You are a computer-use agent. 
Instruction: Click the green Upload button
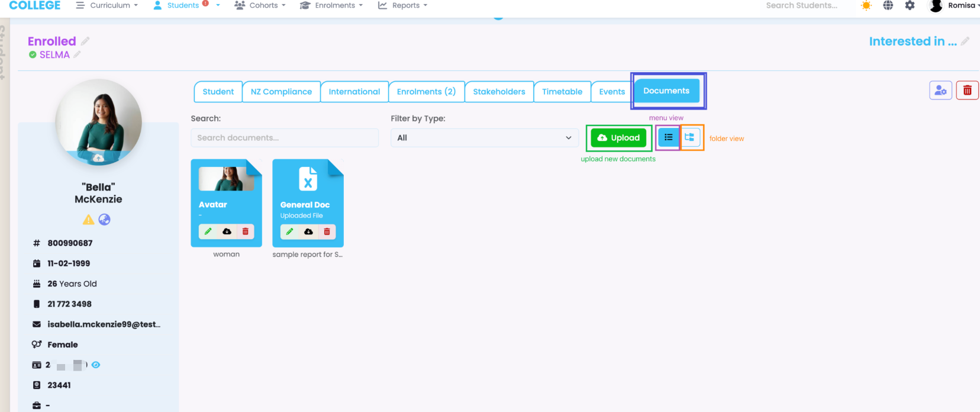click(618, 138)
